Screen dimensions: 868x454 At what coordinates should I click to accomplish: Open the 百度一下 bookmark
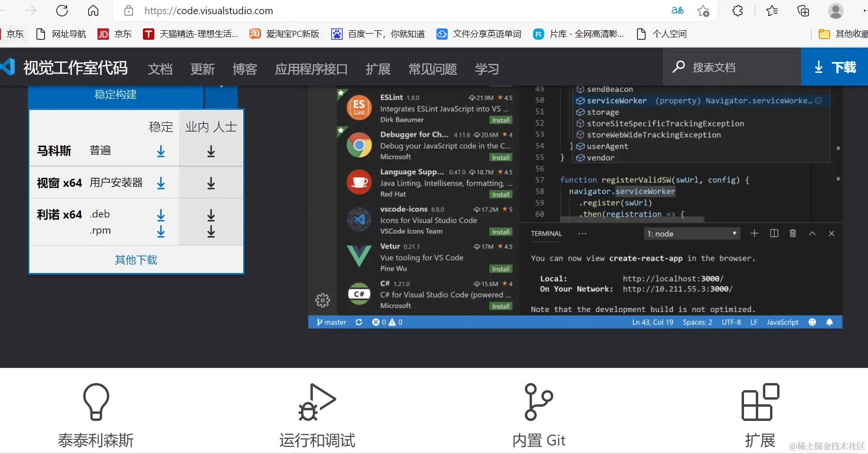click(x=378, y=34)
